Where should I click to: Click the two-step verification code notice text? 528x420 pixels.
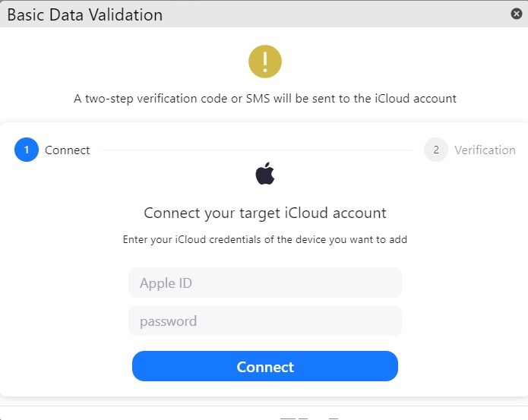tap(265, 99)
